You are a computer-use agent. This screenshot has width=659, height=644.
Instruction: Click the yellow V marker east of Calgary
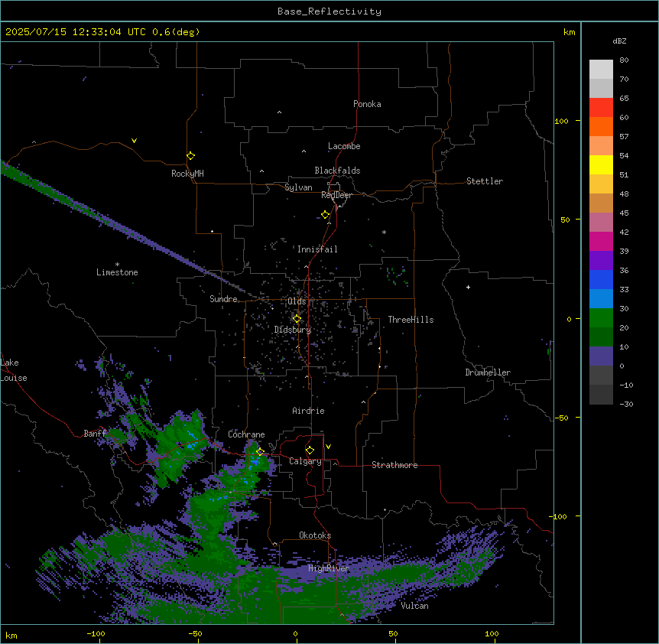328,447
